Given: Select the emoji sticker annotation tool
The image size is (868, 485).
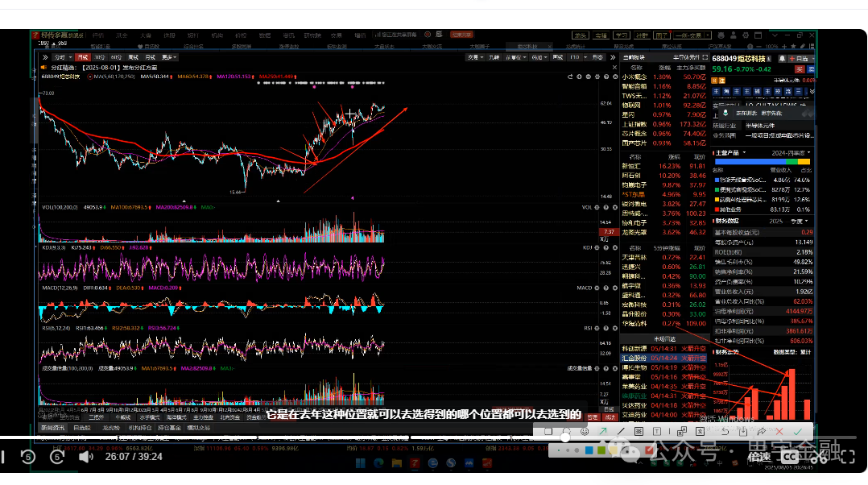Looking at the screenshot, I should coord(585,431).
